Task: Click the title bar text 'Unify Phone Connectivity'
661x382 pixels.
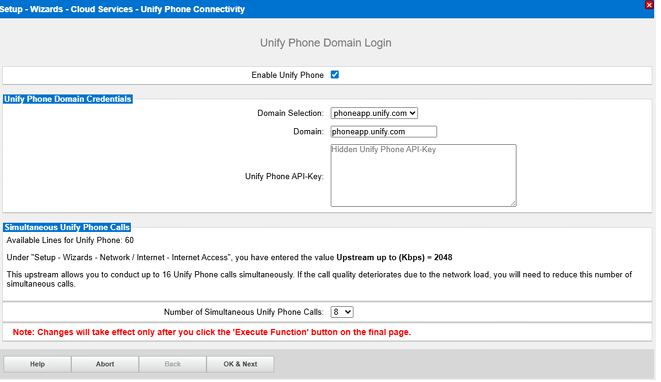Action: [x=193, y=9]
